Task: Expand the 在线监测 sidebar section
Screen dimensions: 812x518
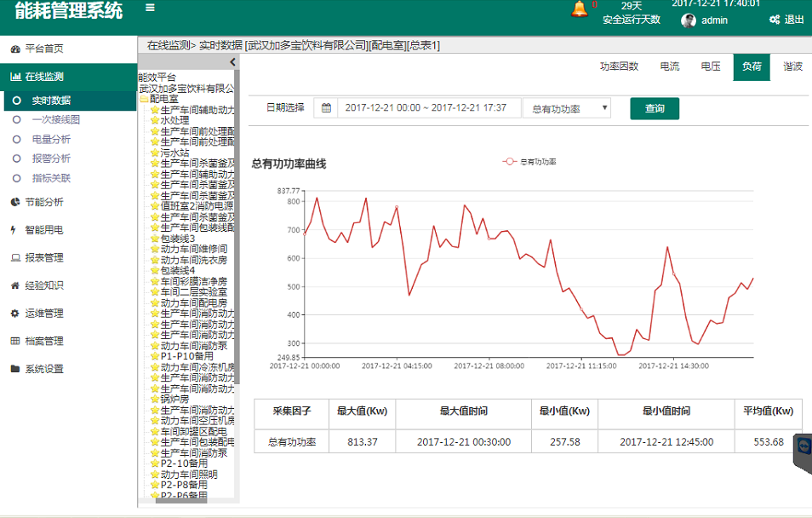Action: click(68, 77)
